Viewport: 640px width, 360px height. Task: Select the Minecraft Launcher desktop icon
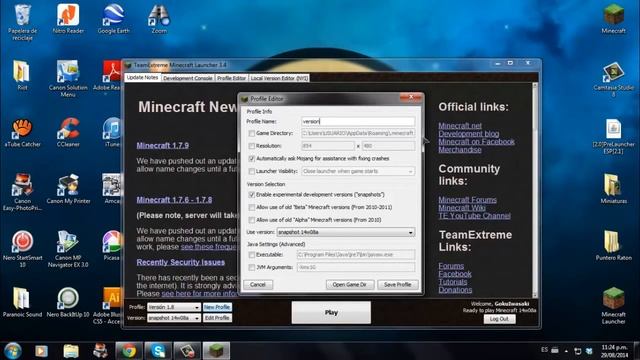point(613,305)
